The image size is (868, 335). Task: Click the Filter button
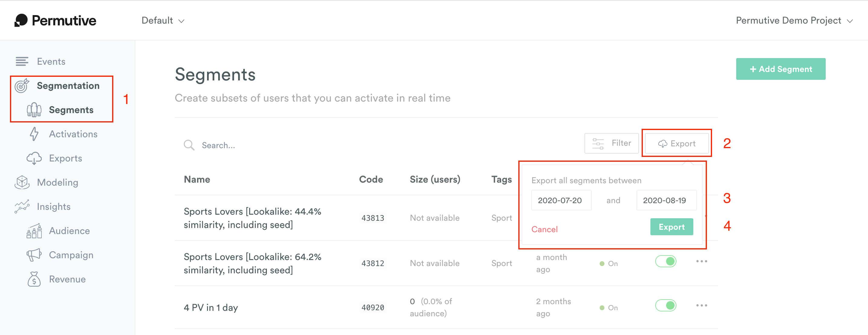pos(611,144)
